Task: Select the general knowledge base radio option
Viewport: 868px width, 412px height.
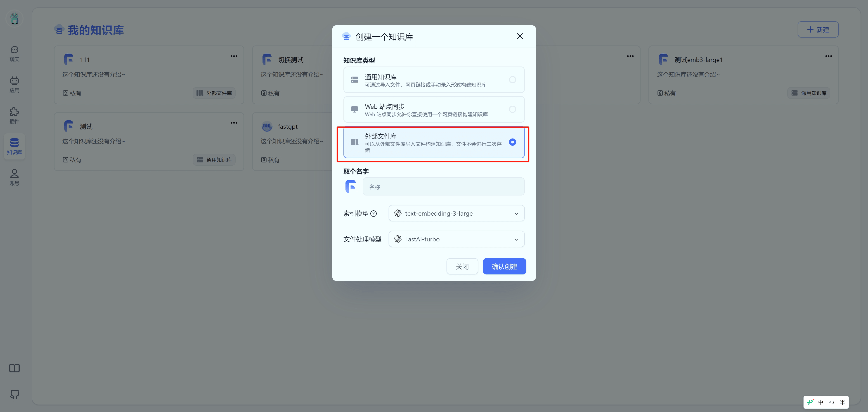Action: [512, 80]
